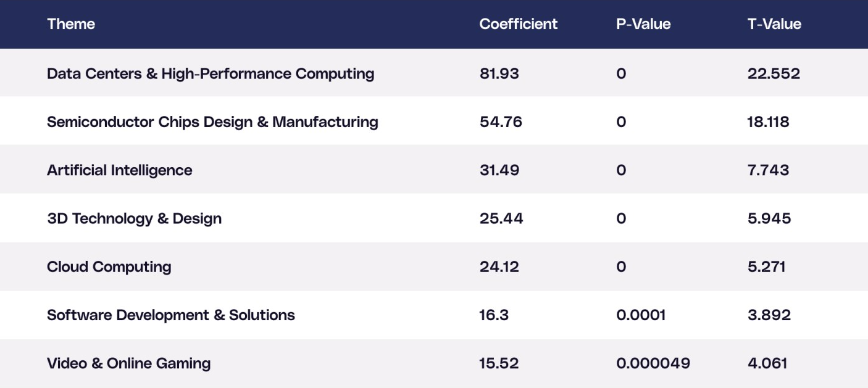Click the Video & Online Gaming theme

coord(128,363)
